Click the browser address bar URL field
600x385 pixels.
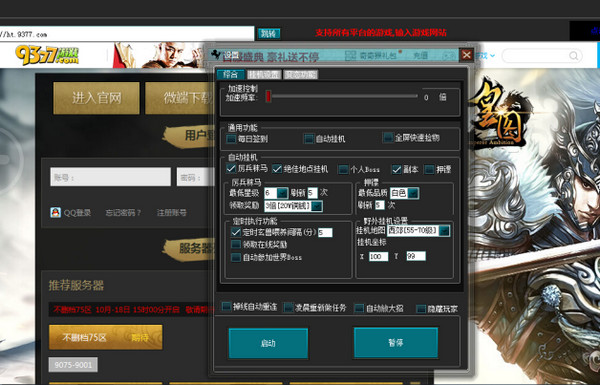click(126, 34)
